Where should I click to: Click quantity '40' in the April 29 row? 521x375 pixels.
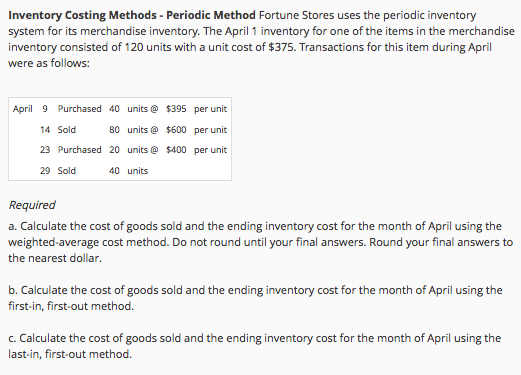coord(114,171)
